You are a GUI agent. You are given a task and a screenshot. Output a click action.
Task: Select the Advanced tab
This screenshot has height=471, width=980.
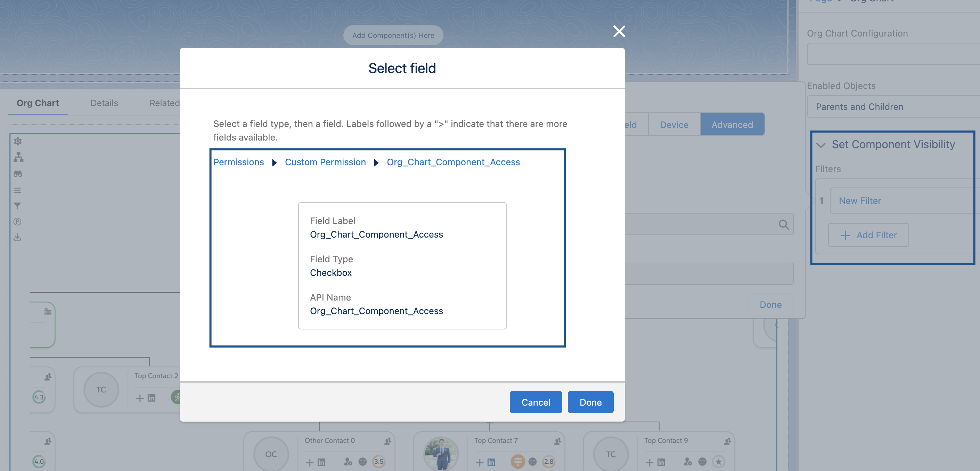tap(732, 125)
